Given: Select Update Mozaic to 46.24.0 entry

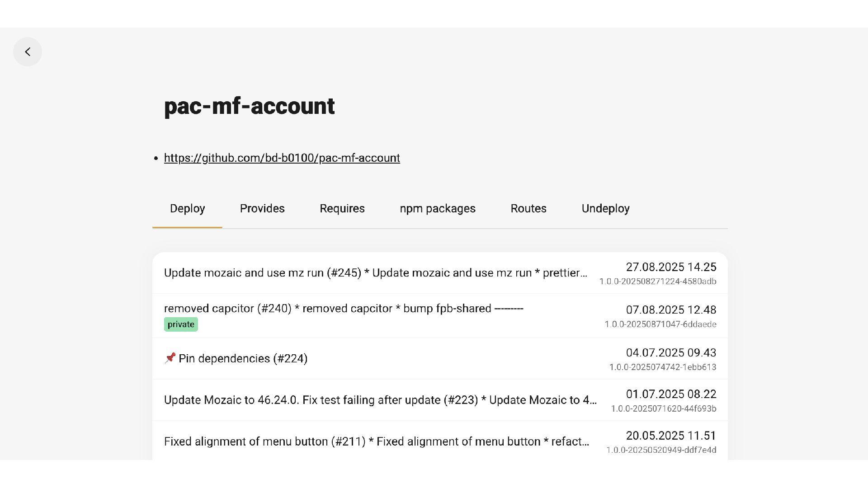Looking at the screenshot, I should point(380,400).
